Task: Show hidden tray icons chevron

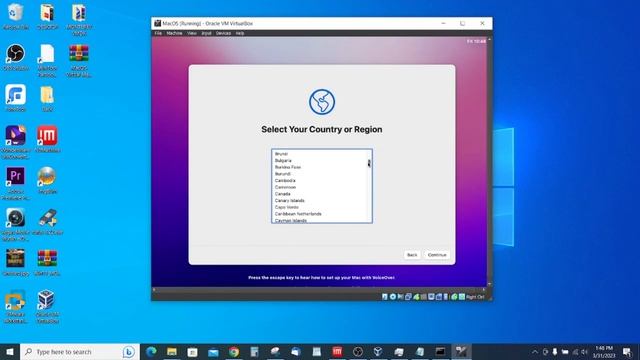Action: pos(535,352)
